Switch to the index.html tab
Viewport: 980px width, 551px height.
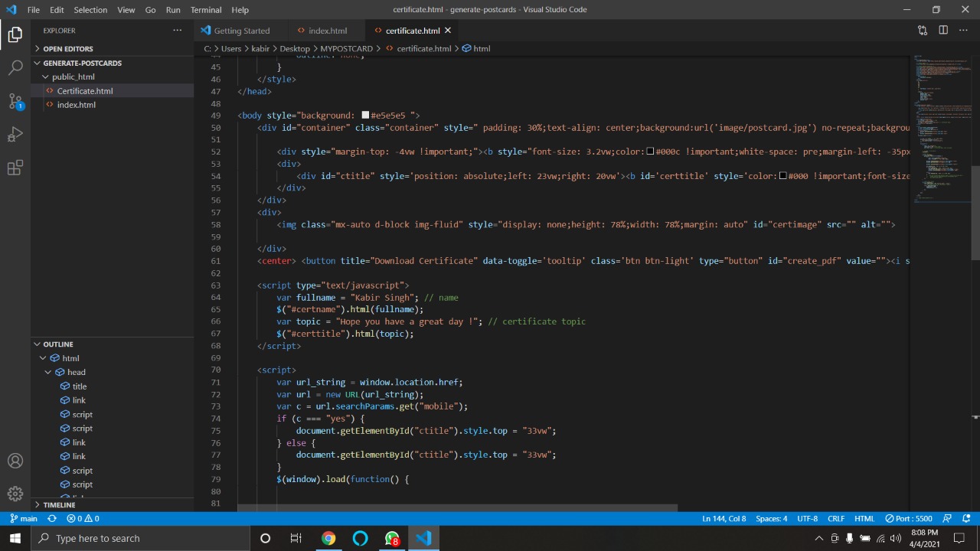tap(327, 31)
